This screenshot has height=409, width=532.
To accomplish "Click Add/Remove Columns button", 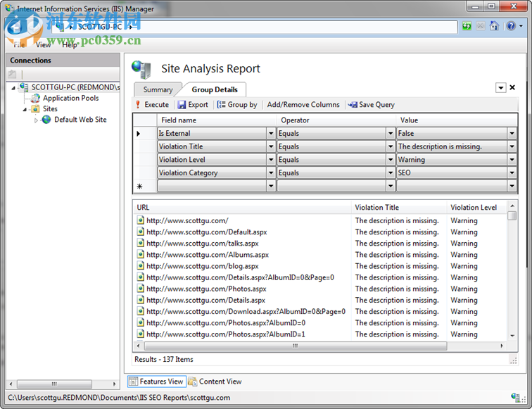I will [303, 105].
